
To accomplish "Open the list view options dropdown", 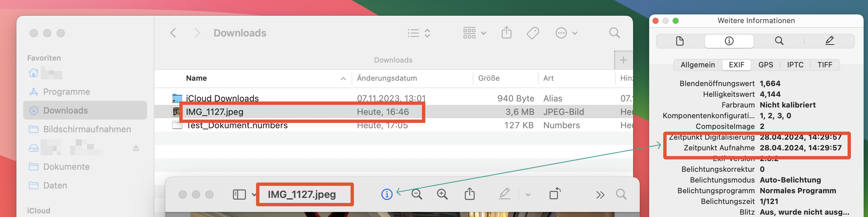I will tap(419, 33).
